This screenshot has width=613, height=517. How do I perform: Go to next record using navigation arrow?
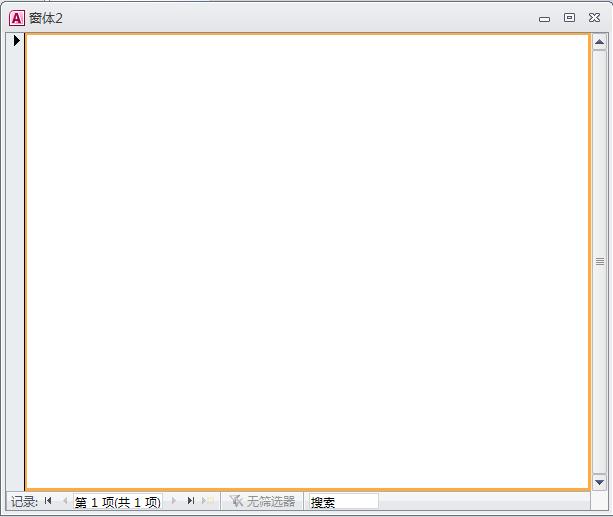coord(174,501)
